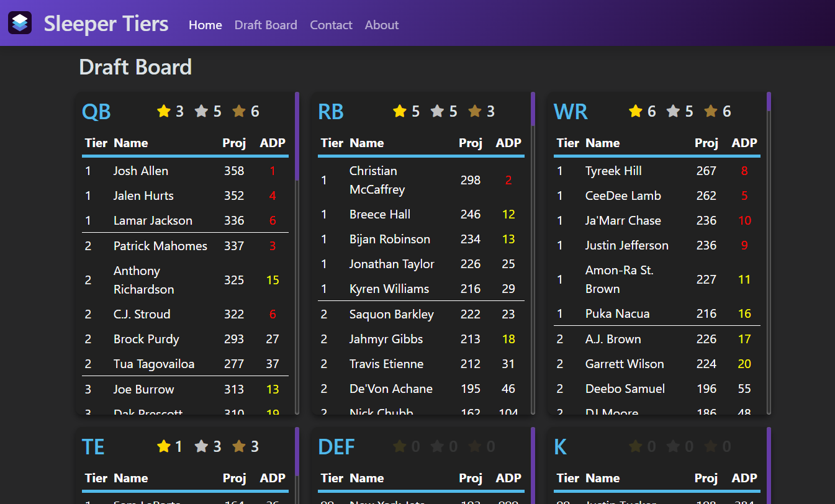The image size is (835, 504).
Task: Select the Joe Burrow row
Action: coord(185,389)
